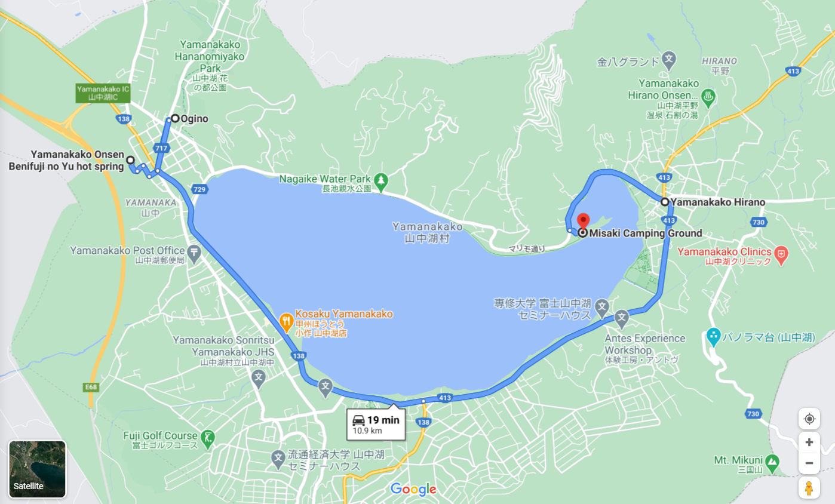Image resolution: width=835 pixels, height=504 pixels.
Task: Activate Street View pegman
Action: pos(809,488)
